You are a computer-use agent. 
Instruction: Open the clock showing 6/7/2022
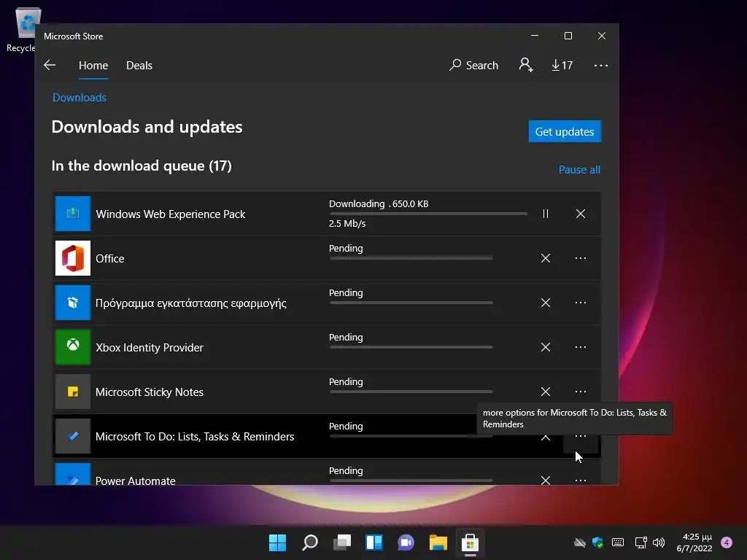coord(694,542)
